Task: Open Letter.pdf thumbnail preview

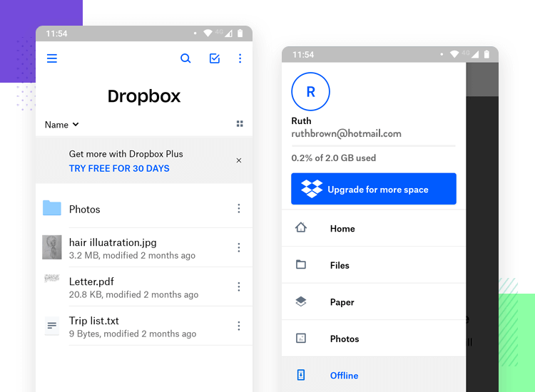Action: (x=52, y=278)
